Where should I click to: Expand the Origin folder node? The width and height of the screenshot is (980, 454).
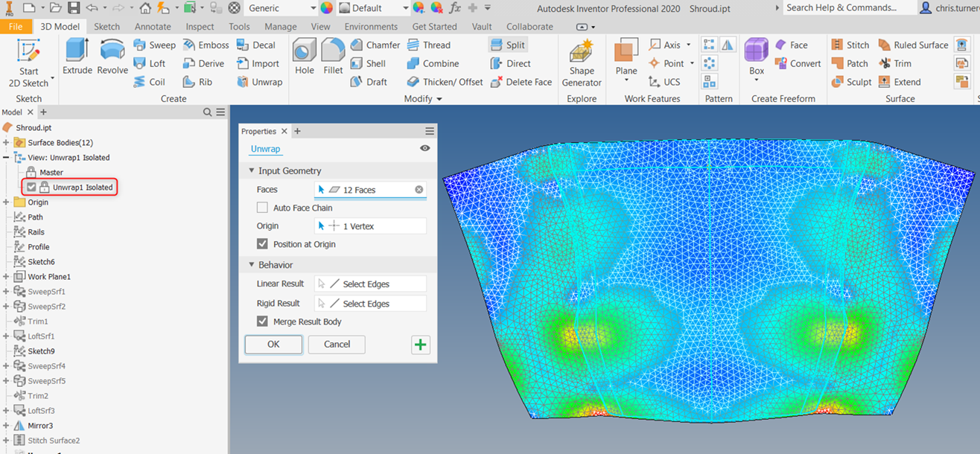pyautogui.click(x=6, y=202)
